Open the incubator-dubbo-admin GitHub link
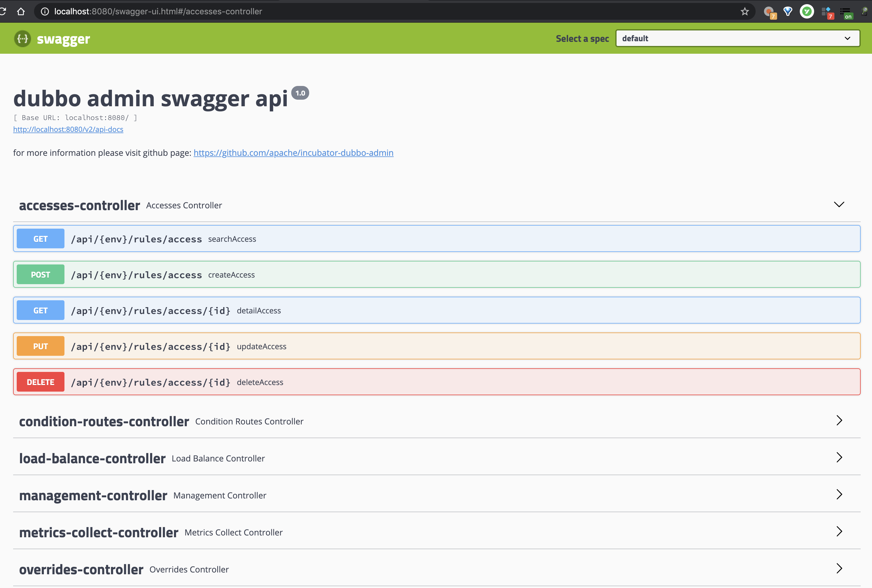Screen dimensions: 872x588 (293, 153)
